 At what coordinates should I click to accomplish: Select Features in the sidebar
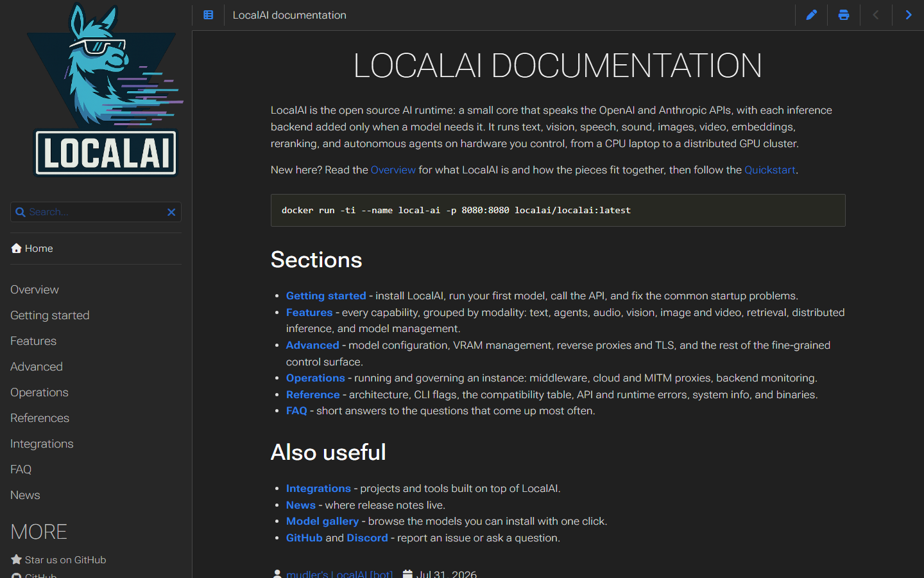pyautogui.click(x=33, y=341)
